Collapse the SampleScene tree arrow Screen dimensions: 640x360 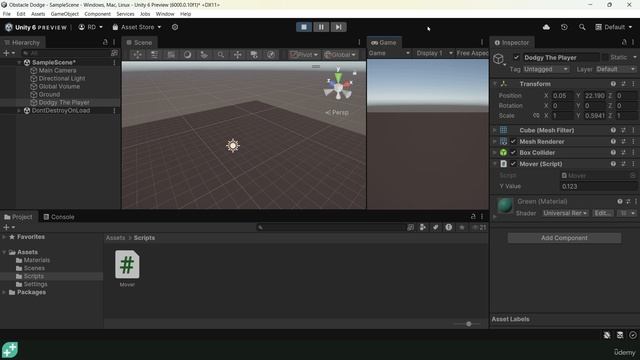click(x=19, y=62)
